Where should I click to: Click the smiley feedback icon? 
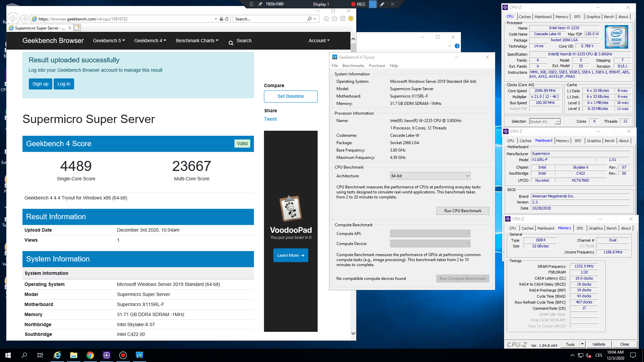coord(351,19)
